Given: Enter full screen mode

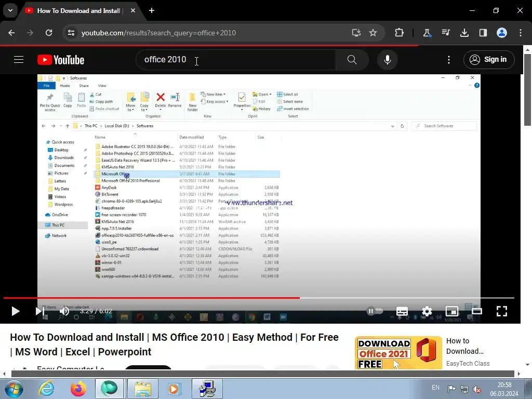Looking at the screenshot, I should click(x=502, y=311).
